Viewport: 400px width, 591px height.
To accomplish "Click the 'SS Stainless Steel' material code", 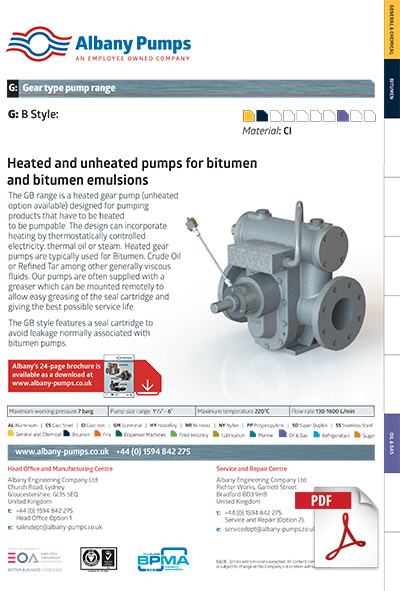I will point(354,425).
